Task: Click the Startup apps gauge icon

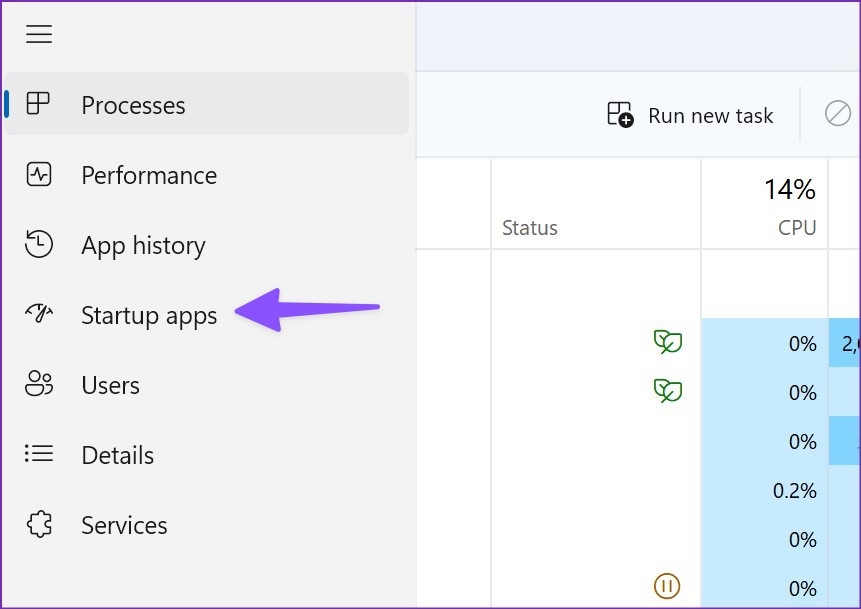Action: click(x=39, y=315)
